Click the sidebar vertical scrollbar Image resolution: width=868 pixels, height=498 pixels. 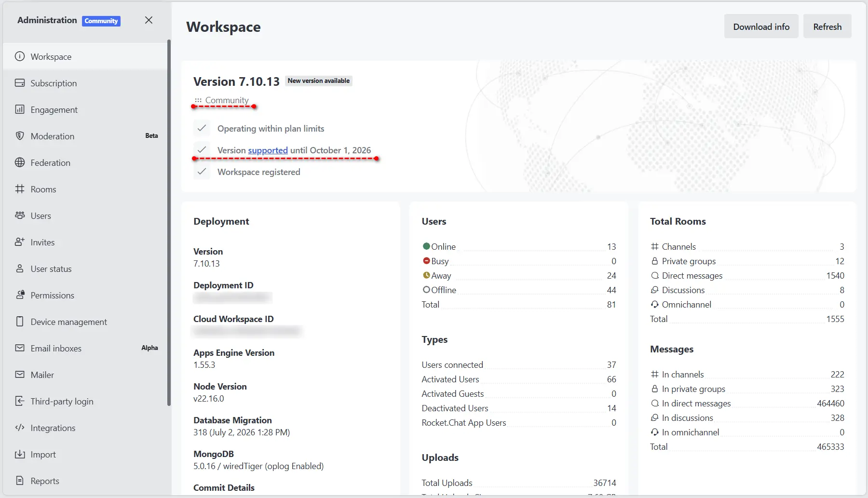coord(169,223)
